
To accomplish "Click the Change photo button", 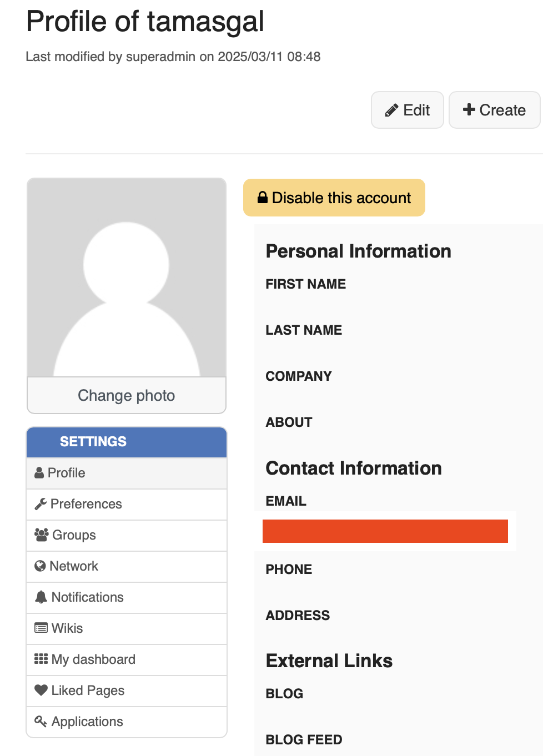I will [x=127, y=395].
